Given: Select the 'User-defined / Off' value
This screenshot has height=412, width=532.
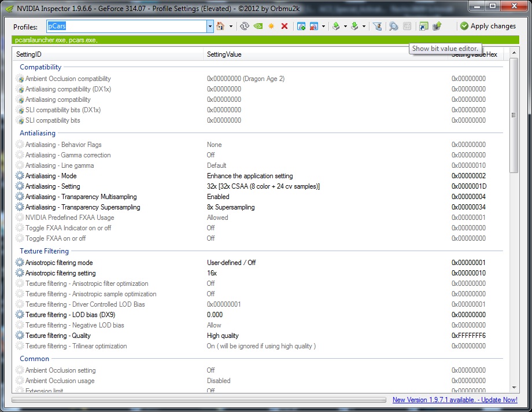Looking at the screenshot, I should 231,263.
